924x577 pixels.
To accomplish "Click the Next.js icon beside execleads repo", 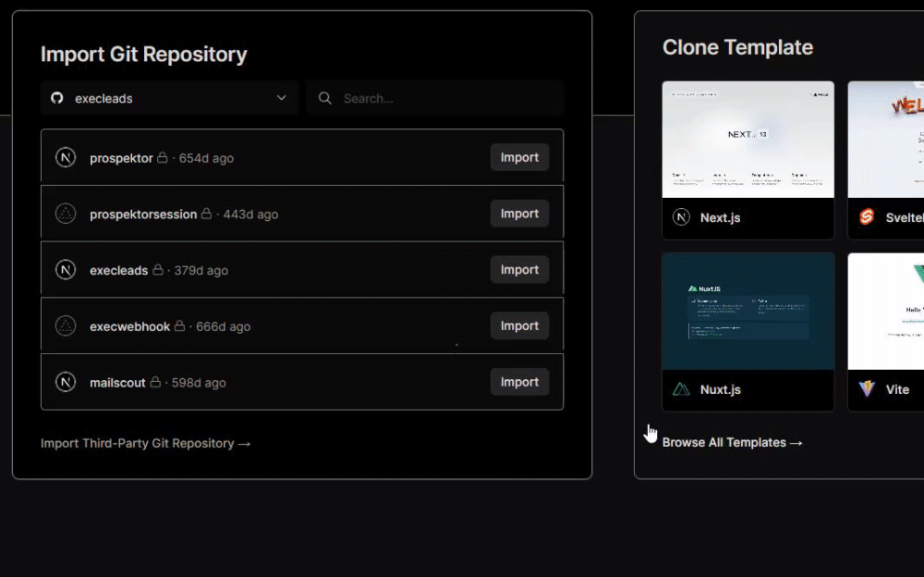I will coord(66,270).
